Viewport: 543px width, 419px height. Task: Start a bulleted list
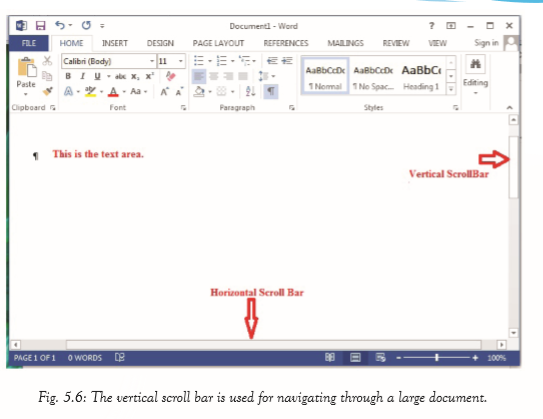click(x=199, y=61)
